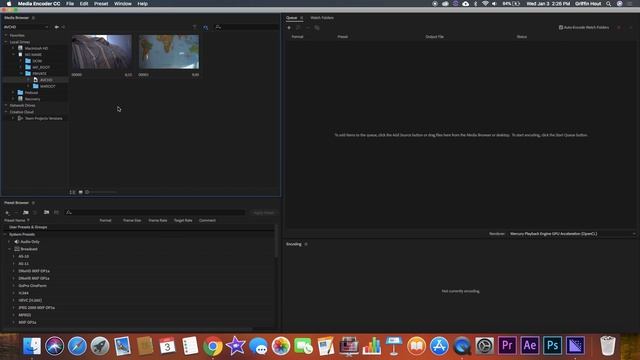Collapse the Local Drives section
640x360 pixels.
tap(6, 42)
